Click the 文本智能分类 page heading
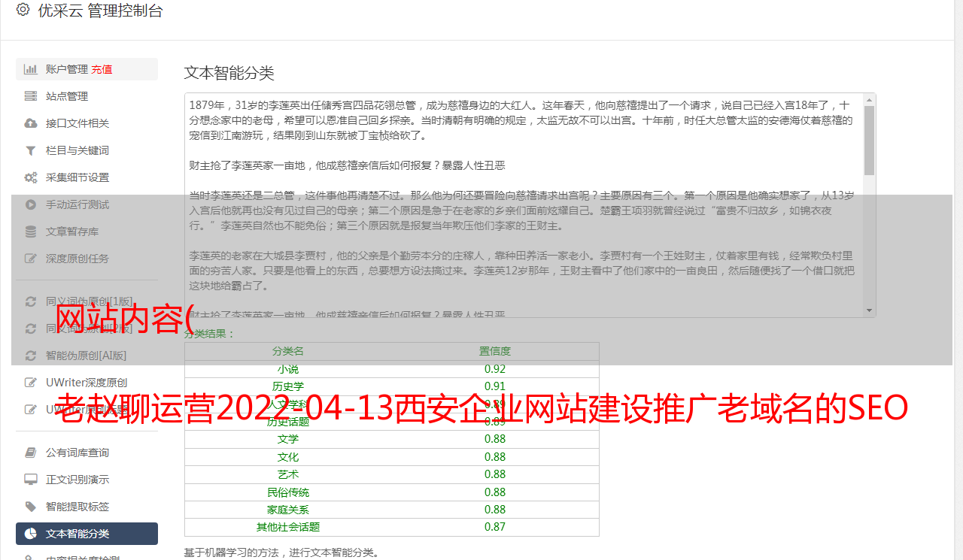 229,73
